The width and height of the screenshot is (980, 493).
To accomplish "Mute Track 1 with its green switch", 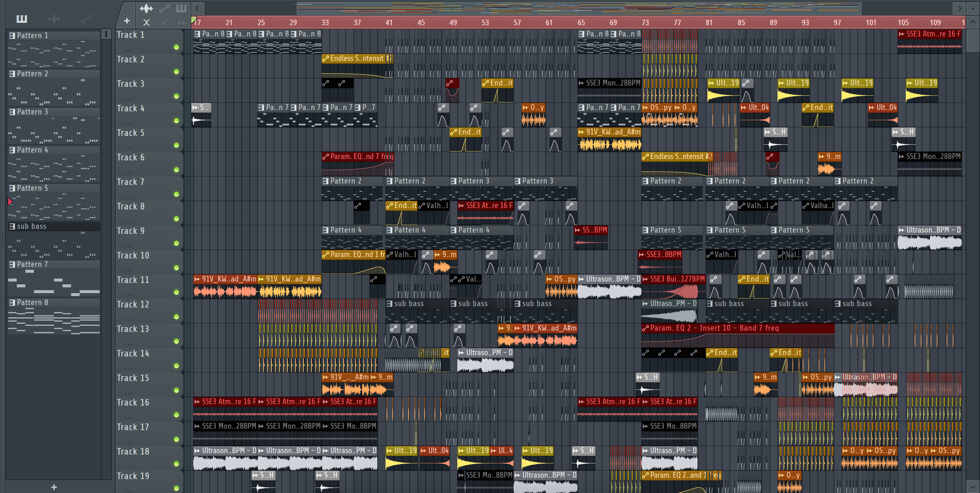I will click(x=176, y=47).
